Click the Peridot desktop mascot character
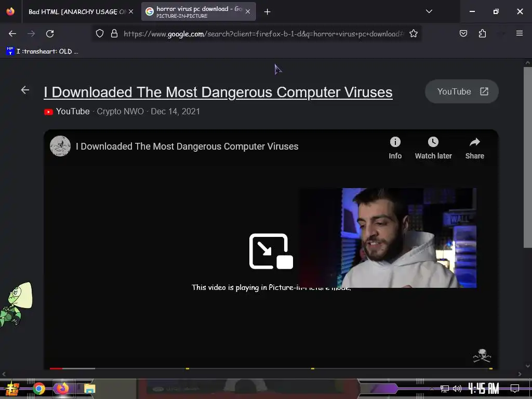Image resolution: width=532 pixels, height=399 pixels. [16, 304]
